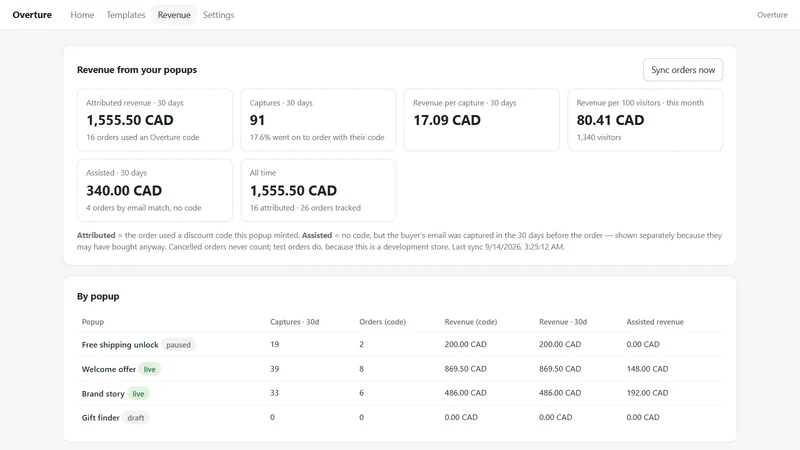Click the Assisted 340.00 CAD value
This screenshot has height=450, width=800.
coord(124,190)
